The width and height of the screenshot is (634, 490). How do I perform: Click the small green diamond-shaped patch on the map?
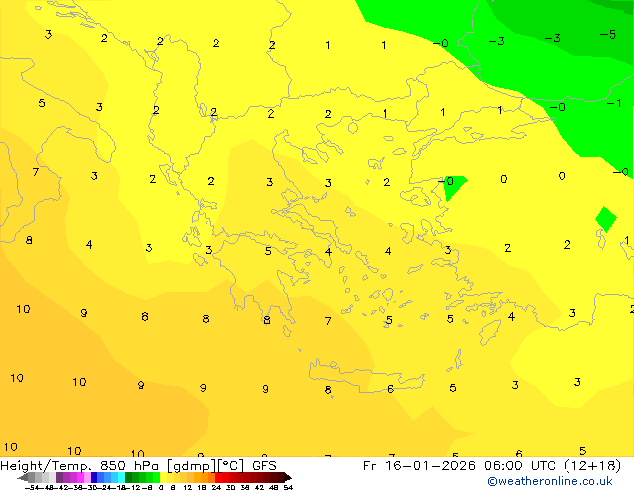click(x=606, y=219)
